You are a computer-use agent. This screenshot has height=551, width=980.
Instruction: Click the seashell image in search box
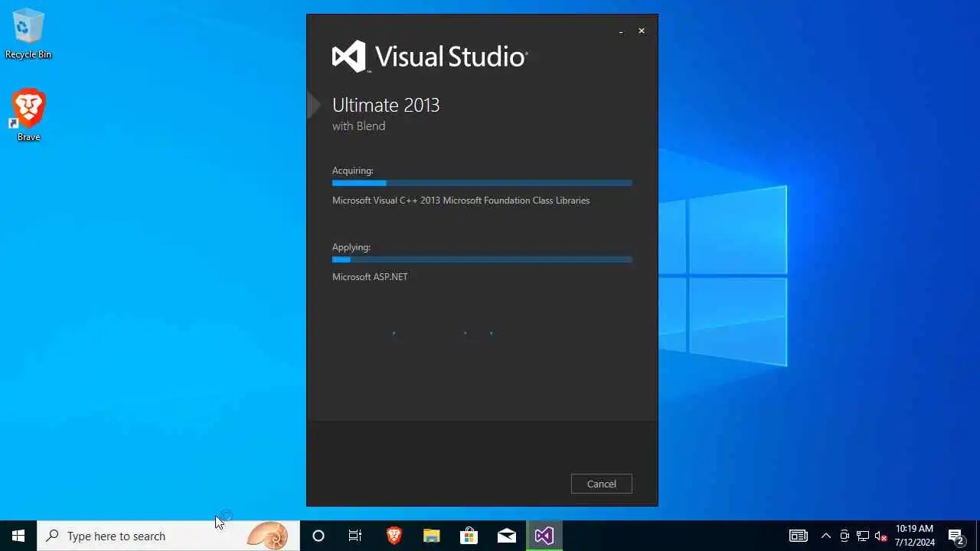268,536
